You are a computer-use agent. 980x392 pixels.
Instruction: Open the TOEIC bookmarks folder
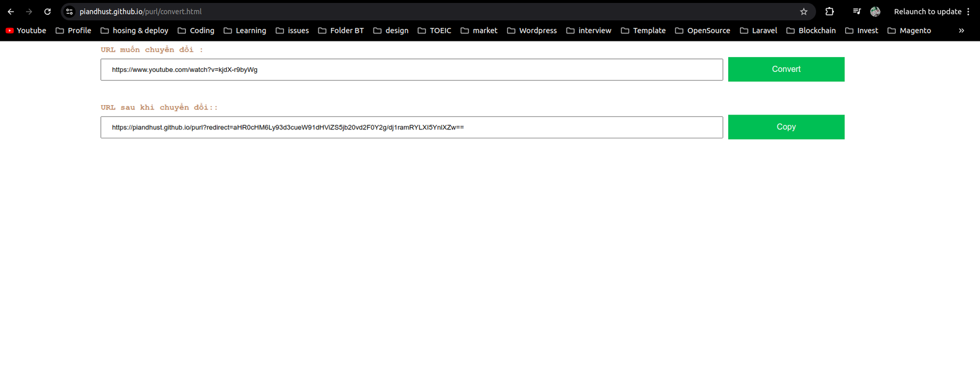434,30
